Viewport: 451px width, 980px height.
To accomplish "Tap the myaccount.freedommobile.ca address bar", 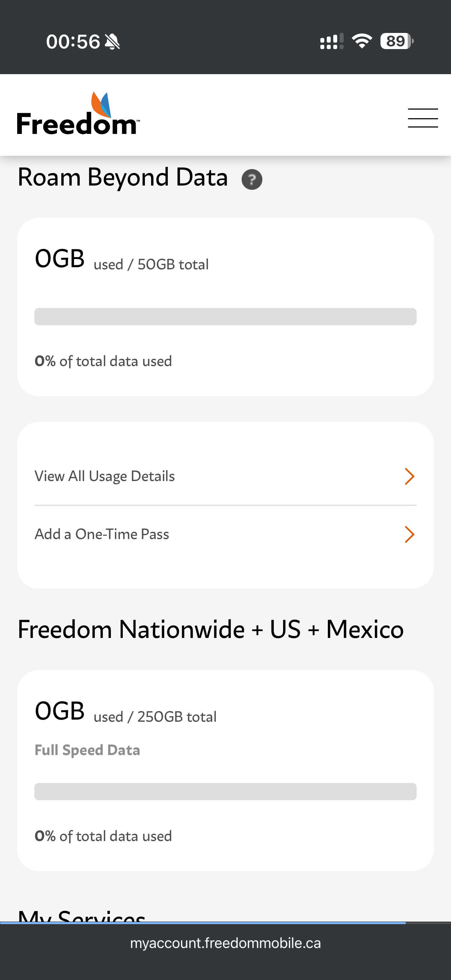I will tap(225, 943).
